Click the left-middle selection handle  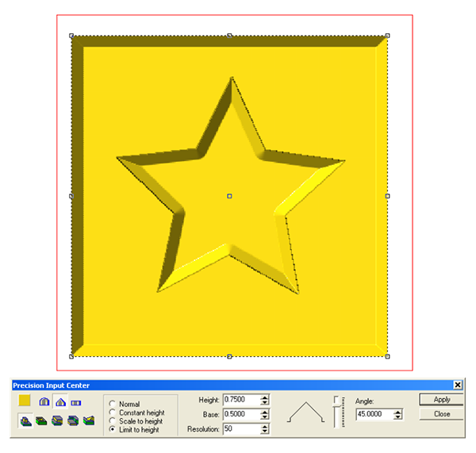point(71,196)
